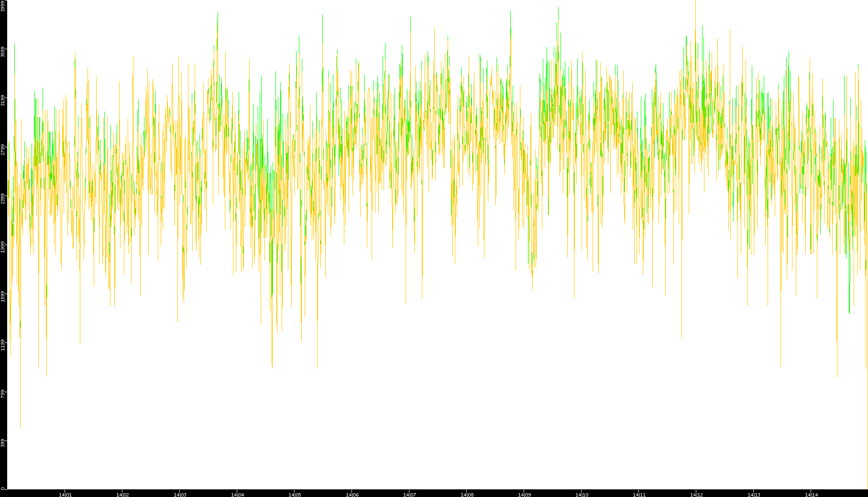Click the 14:03 marker on time axis

(x=180, y=495)
